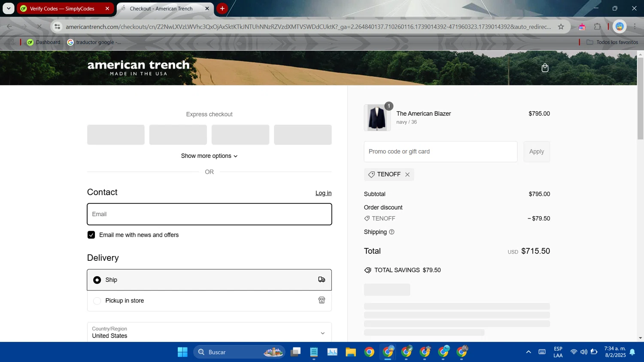Click the $715.50 total amount
Image resolution: width=644 pixels, height=362 pixels.
point(535,251)
